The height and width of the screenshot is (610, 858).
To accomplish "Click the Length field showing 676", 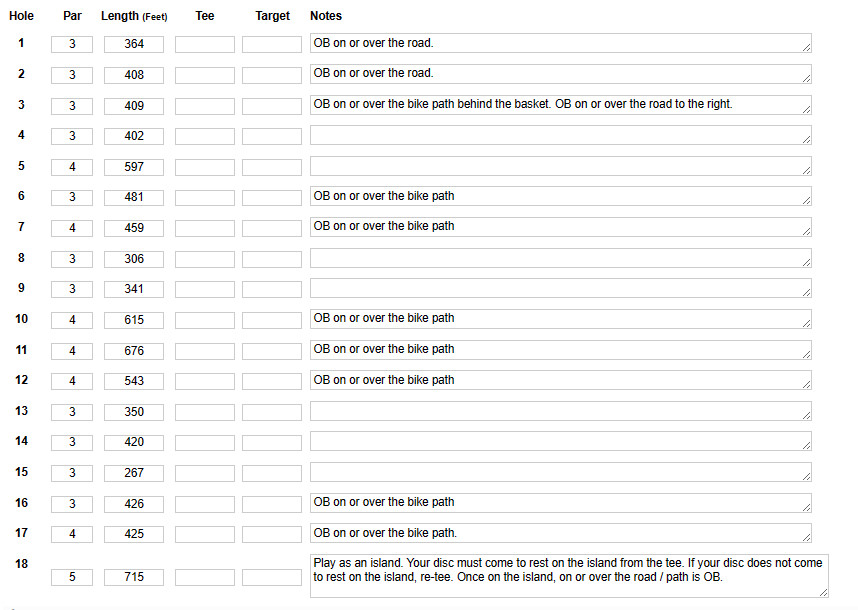I will [x=134, y=351].
